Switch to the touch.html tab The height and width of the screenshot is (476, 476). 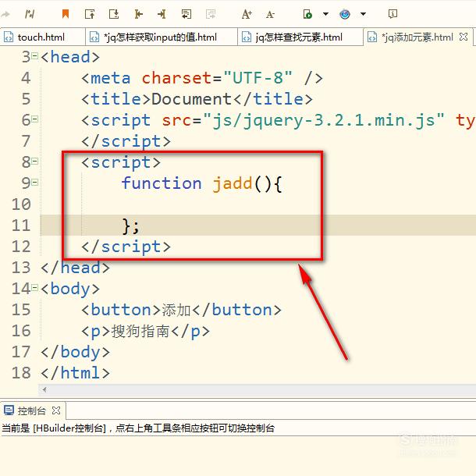click(x=42, y=37)
